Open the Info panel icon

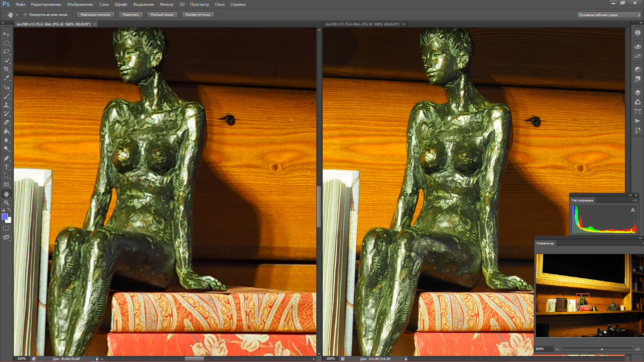pyautogui.click(x=638, y=33)
